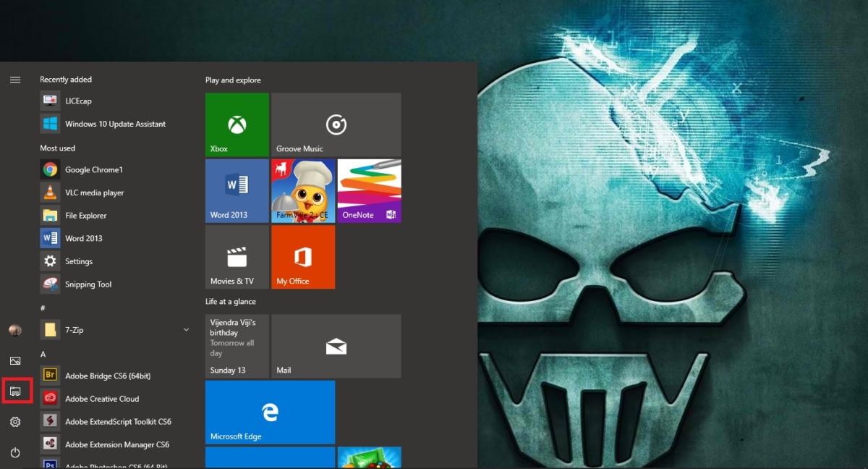
Task: Open the Xbox app tile
Action: click(x=237, y=124)
